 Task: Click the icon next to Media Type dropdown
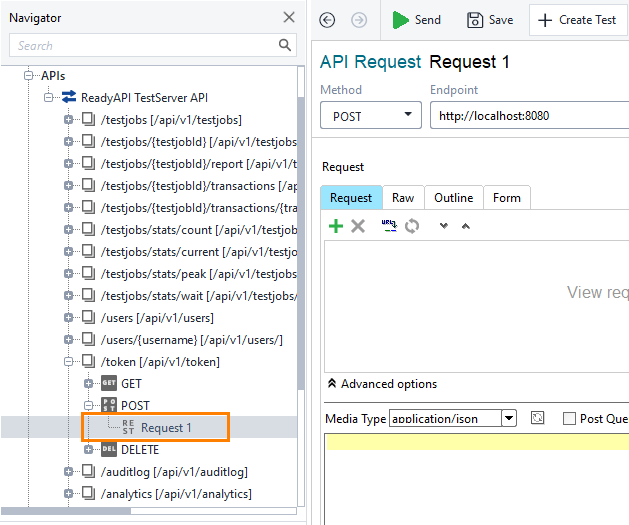point(537,418)
